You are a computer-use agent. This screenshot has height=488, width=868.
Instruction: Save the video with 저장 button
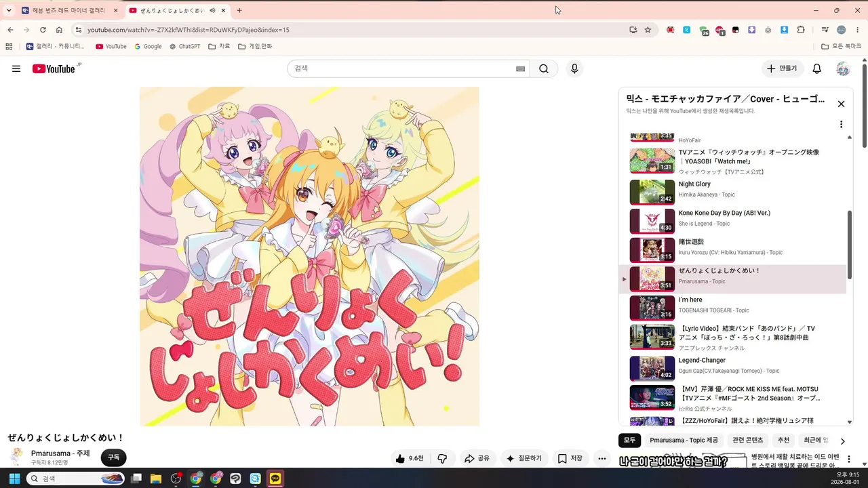click(x=570, y=459)
